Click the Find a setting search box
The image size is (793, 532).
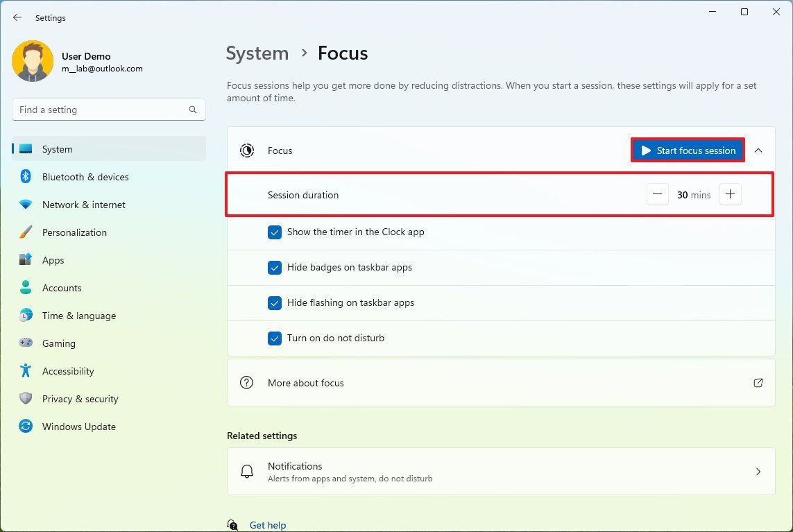pos(108,109)
